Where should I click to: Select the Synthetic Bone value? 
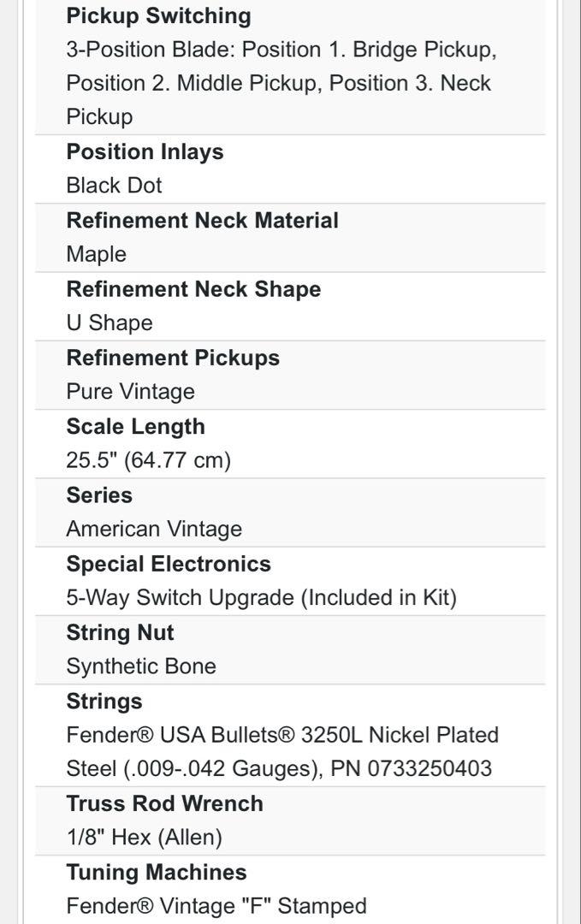point(141,666)
